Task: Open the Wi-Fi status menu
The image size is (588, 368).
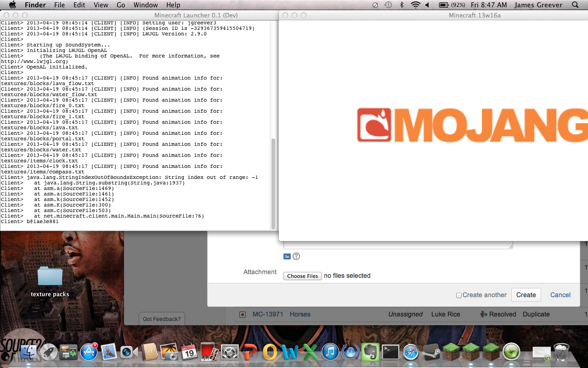Action: tap(416, 5)
